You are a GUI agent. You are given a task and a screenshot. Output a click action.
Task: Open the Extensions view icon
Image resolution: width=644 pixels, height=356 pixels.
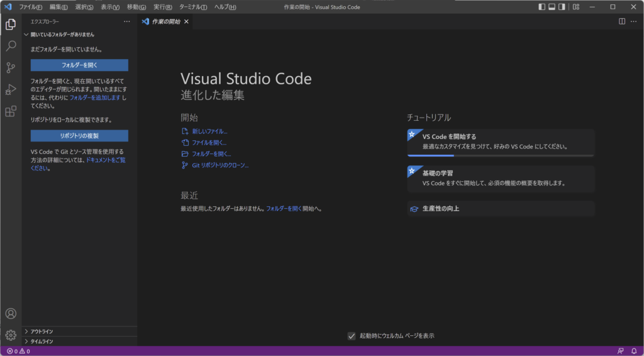[x=11, y=111]
